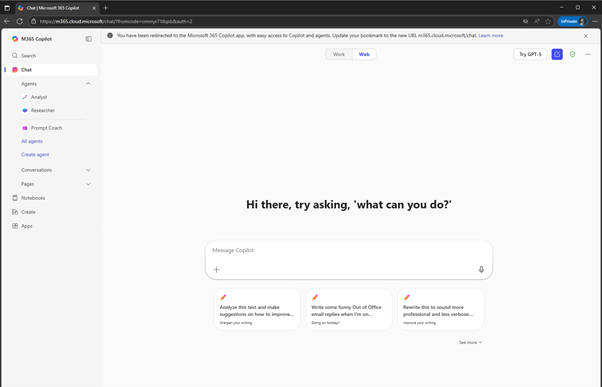
Task: Click the read aloud icon in address bar
Action: click(x=537, y=22)
